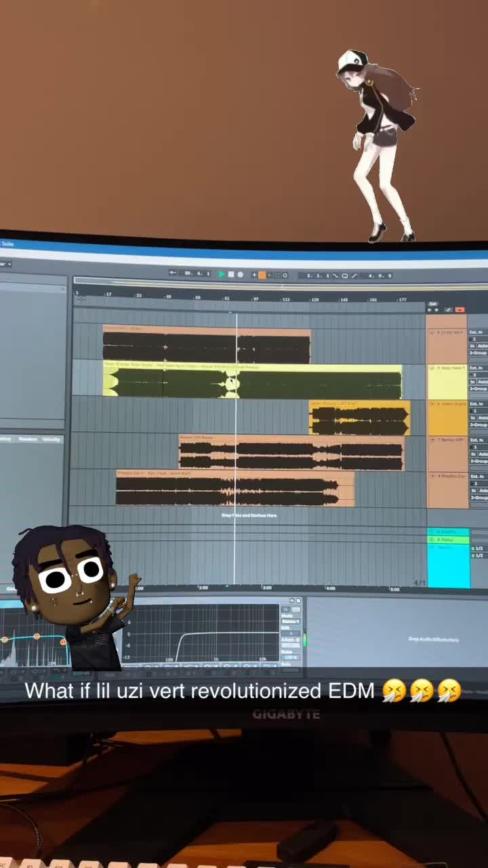
Task: Click the circular Session Record icon in the transport
Action: 285,275
